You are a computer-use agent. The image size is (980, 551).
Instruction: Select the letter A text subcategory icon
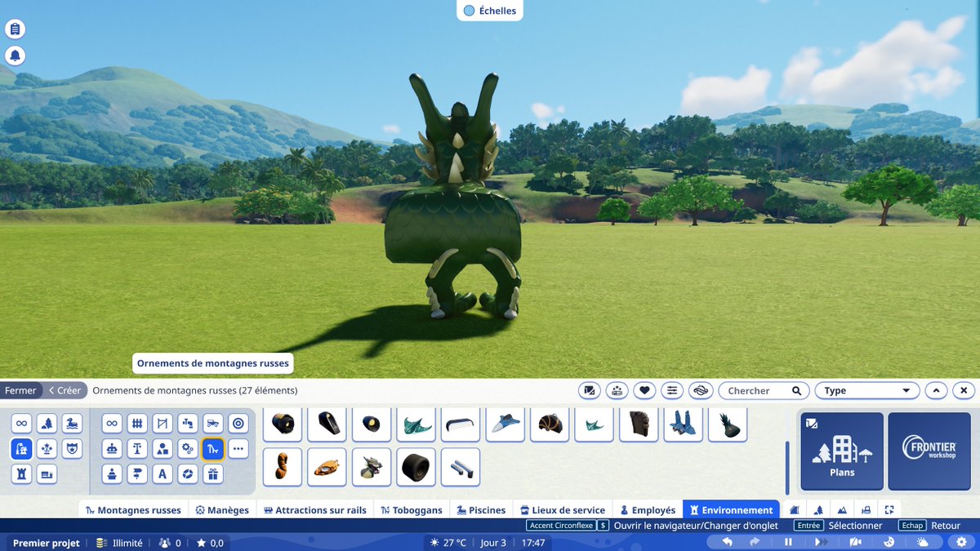[163, 473]
